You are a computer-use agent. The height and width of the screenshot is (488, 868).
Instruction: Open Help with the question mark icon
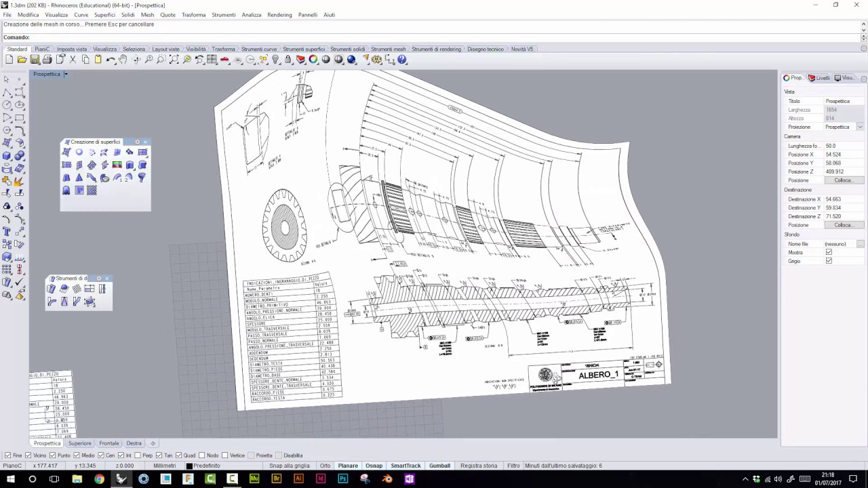[x=402, y=60]
